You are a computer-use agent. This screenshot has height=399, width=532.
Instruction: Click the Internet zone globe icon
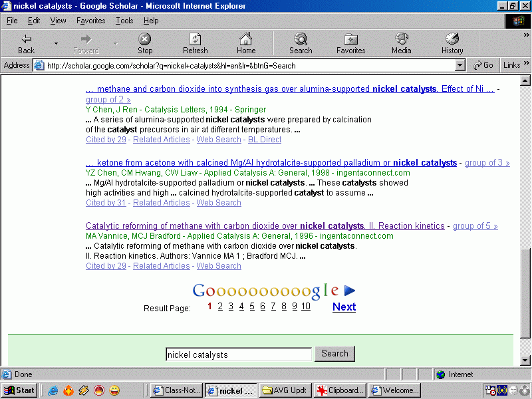pos(441,374)
